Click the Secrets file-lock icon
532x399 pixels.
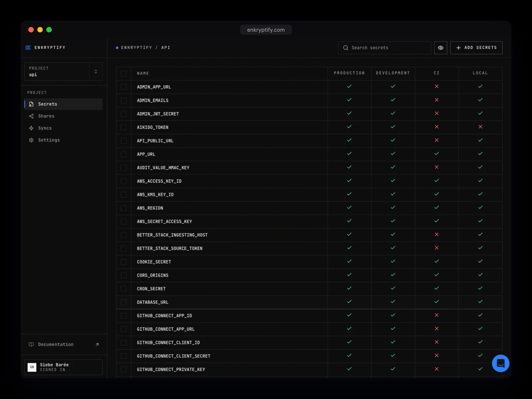coord(31,104)
